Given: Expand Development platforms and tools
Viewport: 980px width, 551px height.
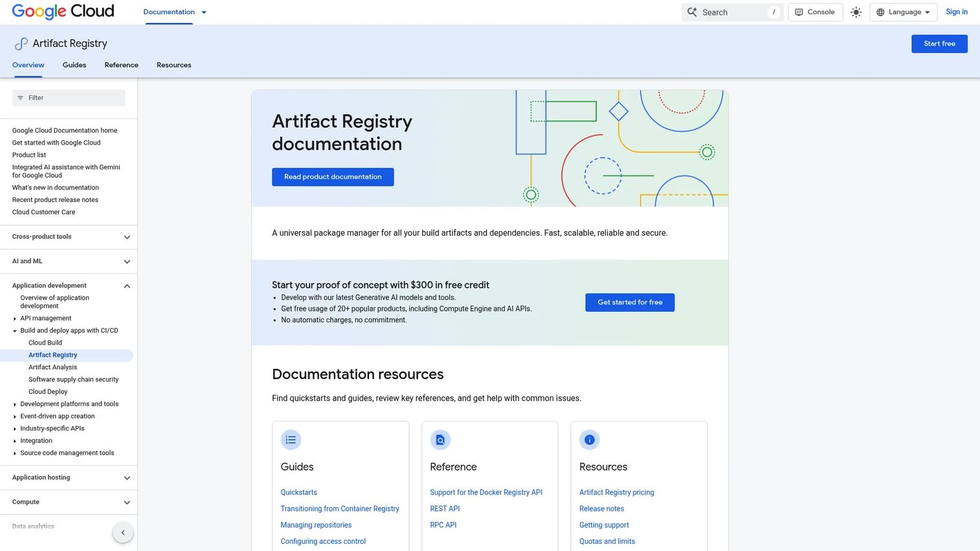Looking at the screenshot, I should [15, 405].
